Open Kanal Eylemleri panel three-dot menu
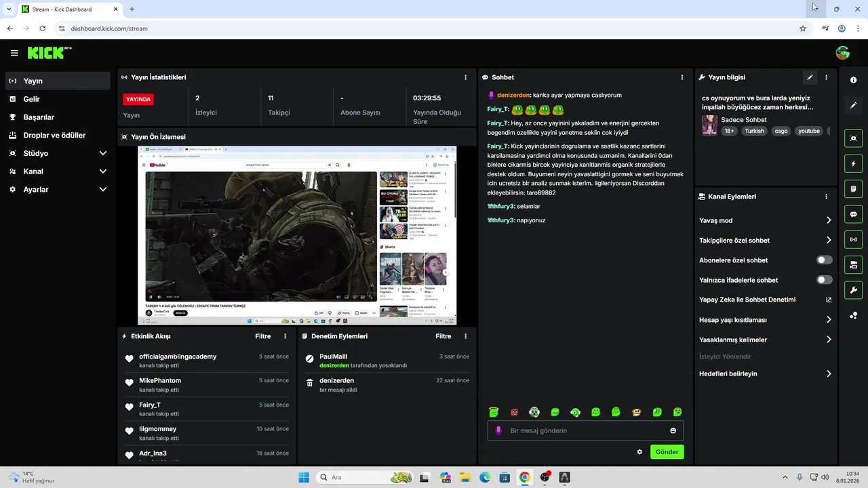 [827, 197]
